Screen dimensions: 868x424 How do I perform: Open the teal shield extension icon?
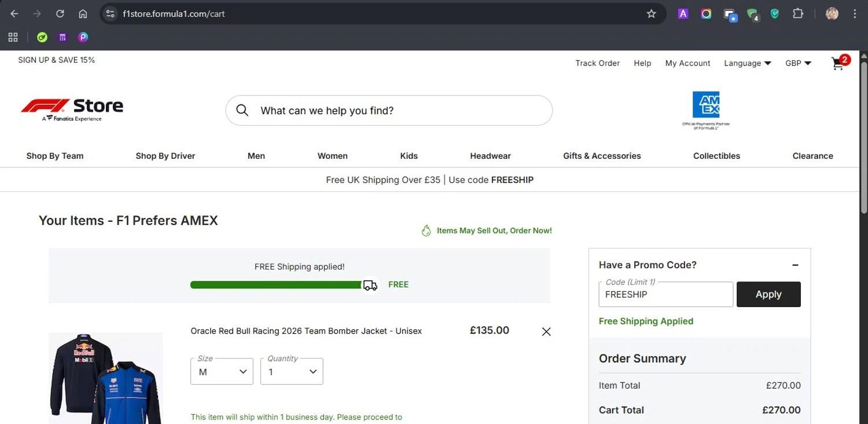coord(775,14)
